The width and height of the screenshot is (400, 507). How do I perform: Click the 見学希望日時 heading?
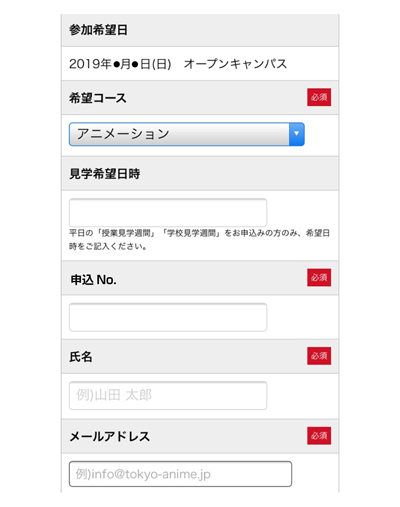pos(104,174)
